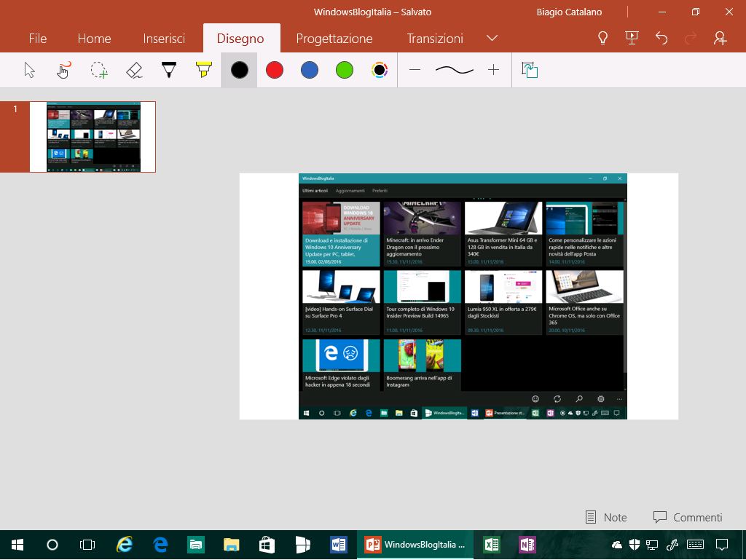Open Tell me lightbulb help
Viewport: 746px width, 560px height.
coord(602,38)
